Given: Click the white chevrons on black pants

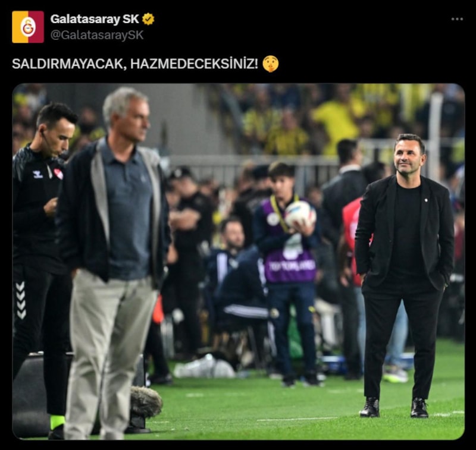Looking at the screenshot, I should [20, 300].
